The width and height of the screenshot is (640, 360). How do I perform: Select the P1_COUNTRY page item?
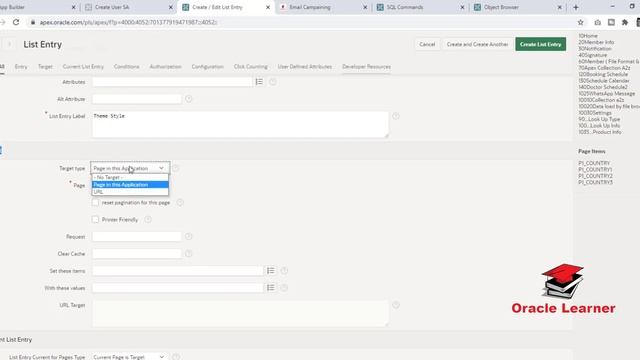point(594,163)
